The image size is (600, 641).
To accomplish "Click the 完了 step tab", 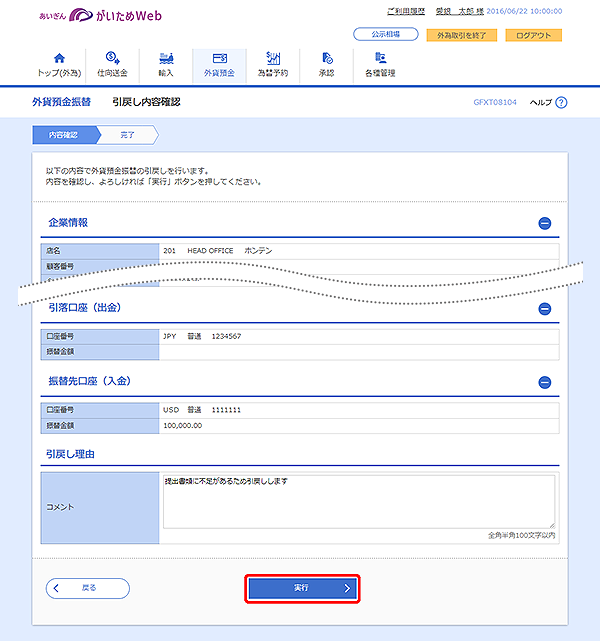I will point(128,135).
